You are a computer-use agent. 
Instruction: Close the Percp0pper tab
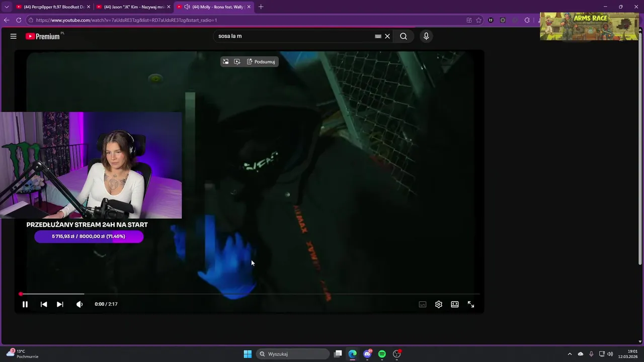click(89, 7)
